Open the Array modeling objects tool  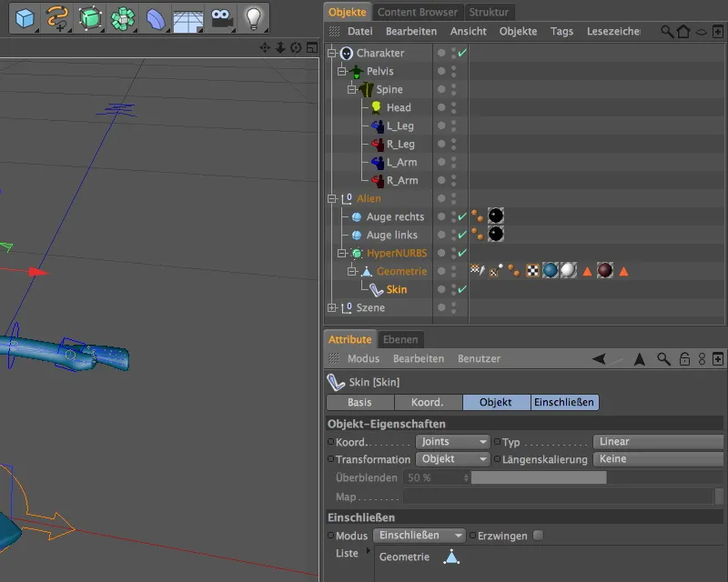(123, 18)
